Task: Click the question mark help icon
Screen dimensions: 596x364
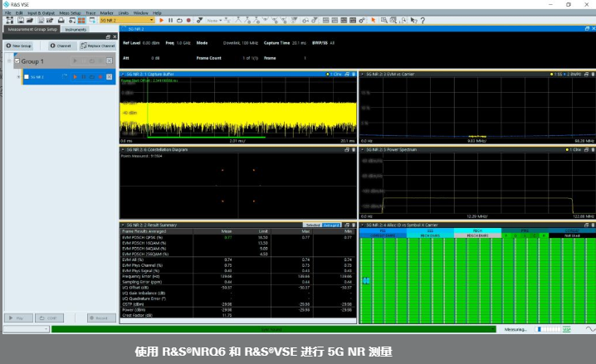Action: click(x=423, y=21)
